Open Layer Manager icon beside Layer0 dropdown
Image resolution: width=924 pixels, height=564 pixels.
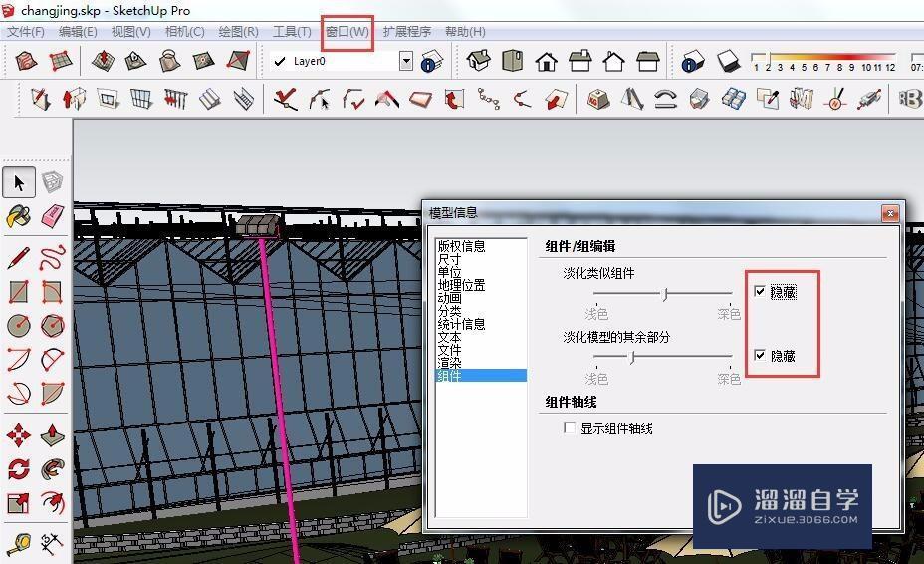click(x=432, y=61)
